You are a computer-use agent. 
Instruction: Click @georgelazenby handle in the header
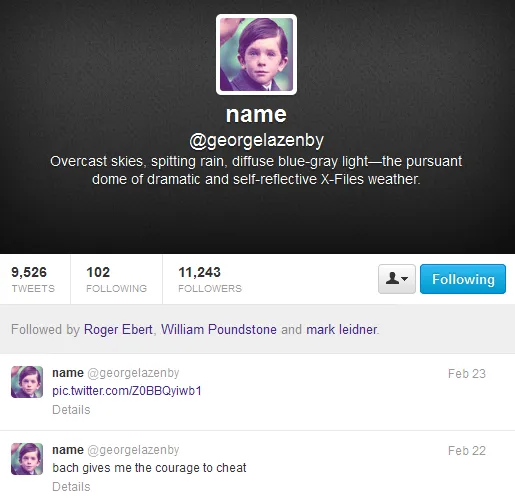256,140
